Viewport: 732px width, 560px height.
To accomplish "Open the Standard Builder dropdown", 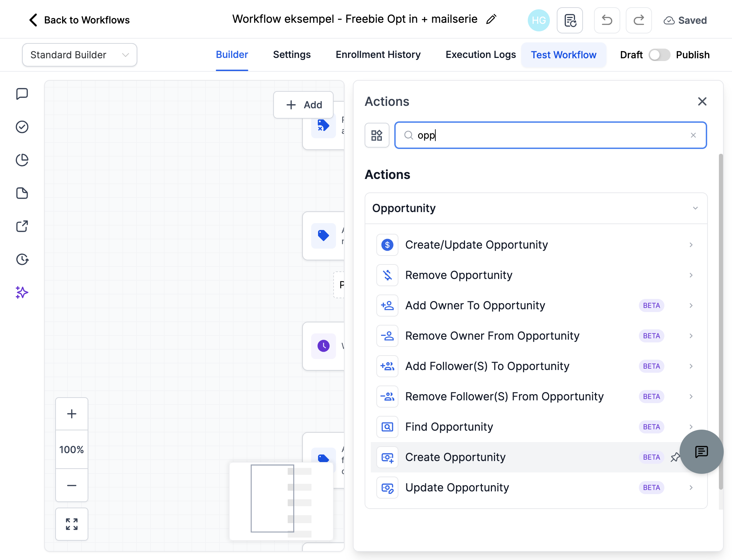I will point(80,55).
